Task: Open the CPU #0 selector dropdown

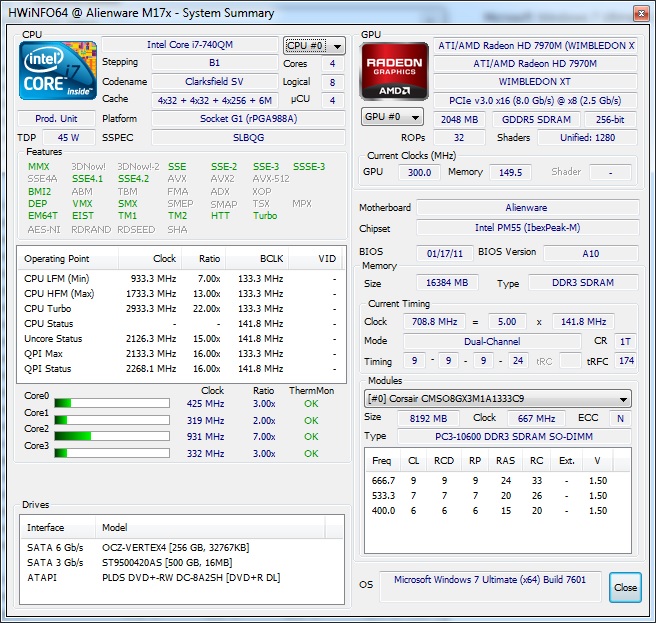Action: coord(315,46)
